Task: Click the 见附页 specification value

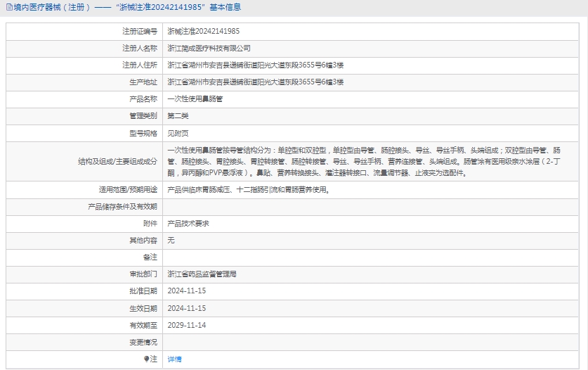Action: pos(178,133)
